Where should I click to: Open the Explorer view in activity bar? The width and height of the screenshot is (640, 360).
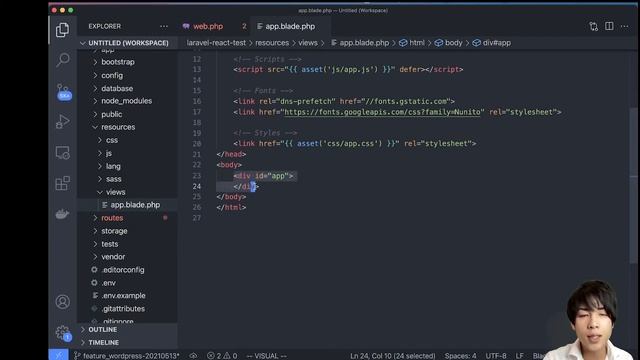point(62,30)
